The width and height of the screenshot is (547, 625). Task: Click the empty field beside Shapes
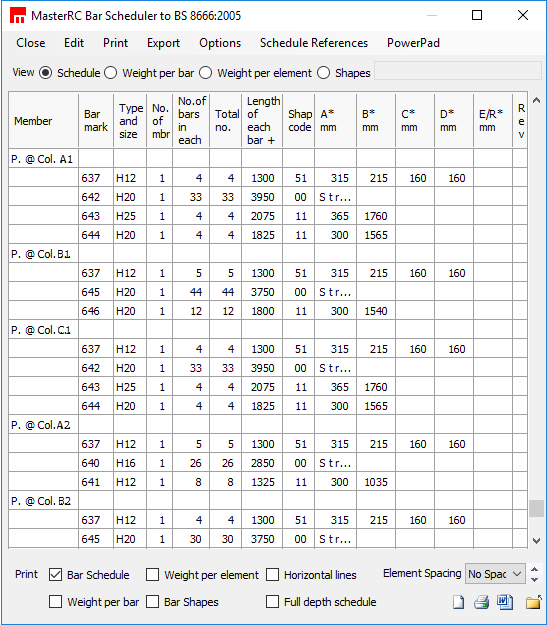click(458, 71)
